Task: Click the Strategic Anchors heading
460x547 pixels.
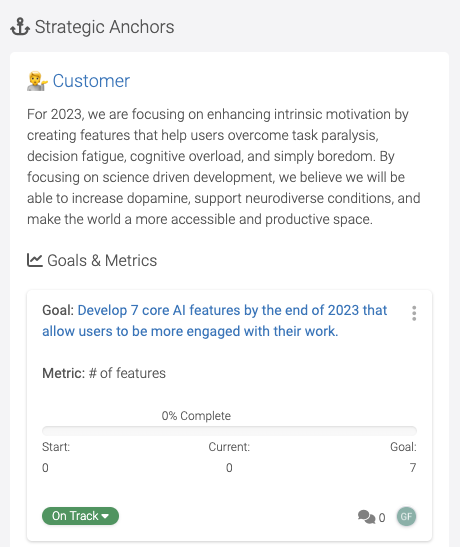Action: (x=105, y=27)
